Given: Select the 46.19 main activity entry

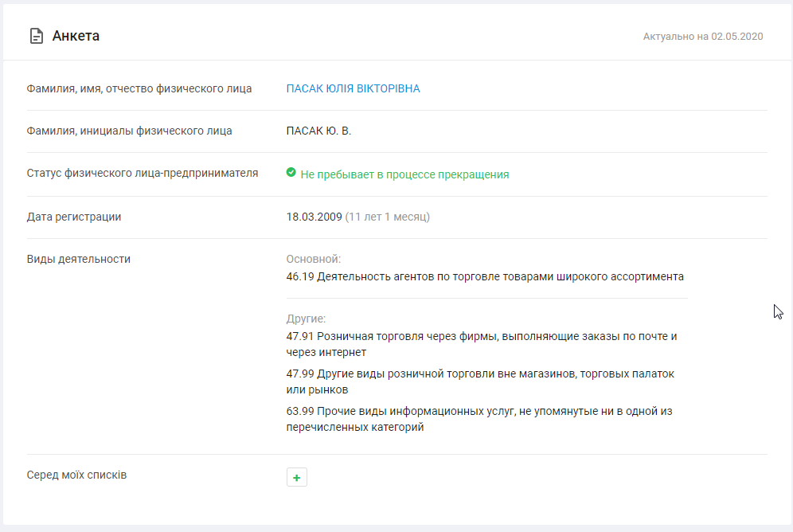Looking at the screenshot, I should point(484,277).
